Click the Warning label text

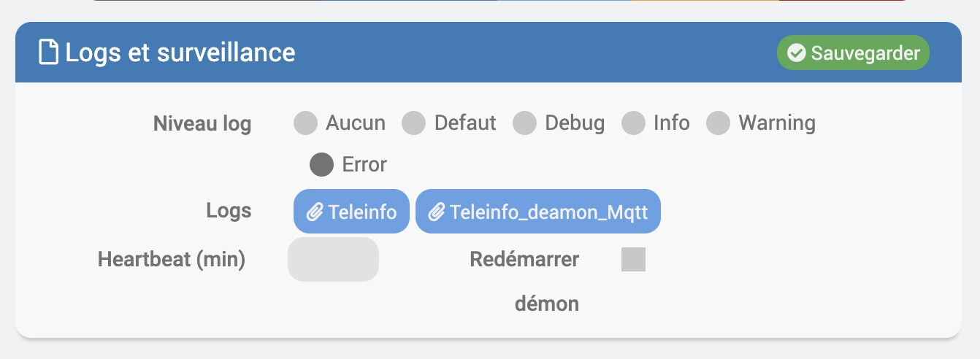point(777,123)
